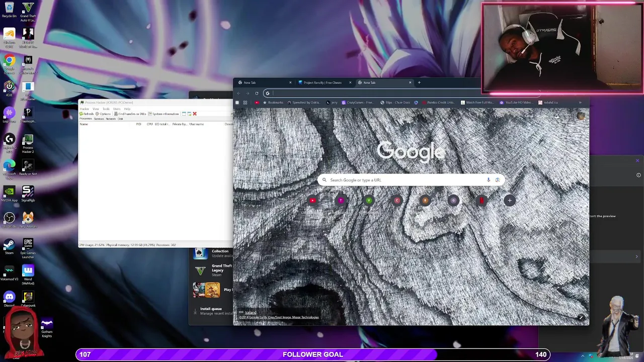
Task: Switch to Network tab in Process Hacker
Action: coord(111,119)
